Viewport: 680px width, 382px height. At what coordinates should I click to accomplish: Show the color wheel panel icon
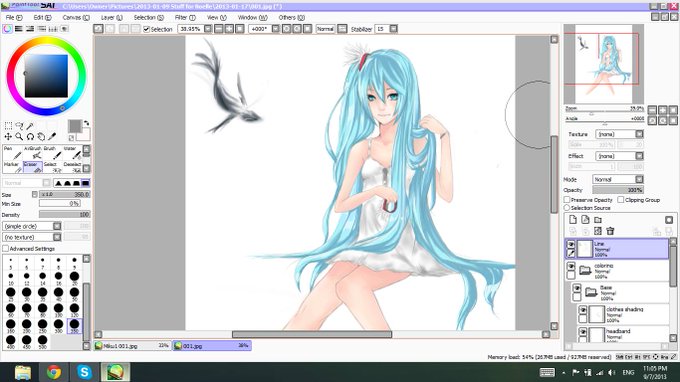(7, 29)
